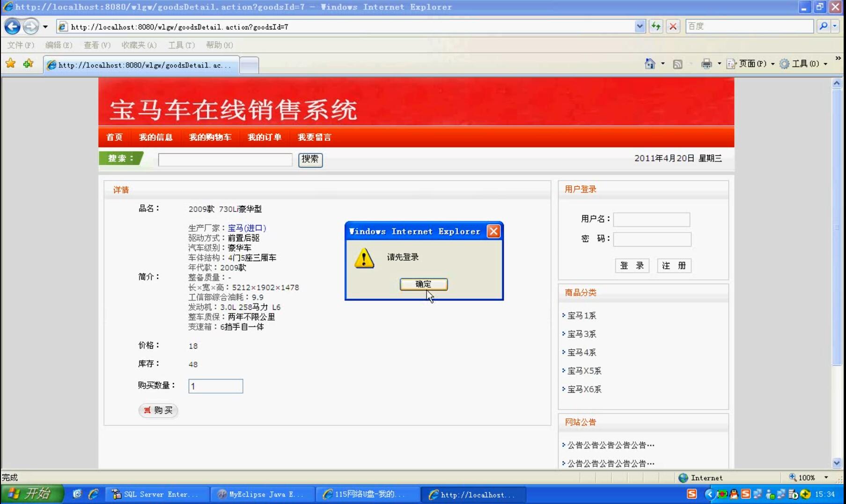Select the localhost goodsDetail browser tab

pyautogui.click(x=141, y=65)
